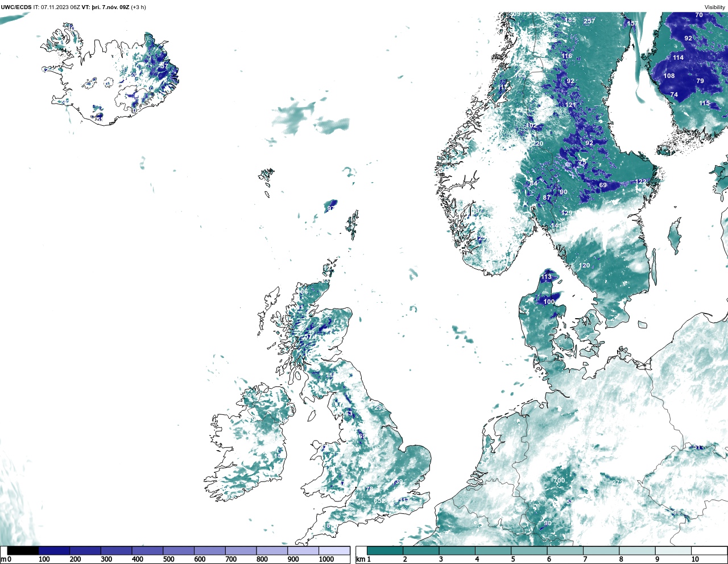Viewport: 728px width, 564px height.
Task: Click the 'km' unit label of the scale
Action: tap(360, 559)
